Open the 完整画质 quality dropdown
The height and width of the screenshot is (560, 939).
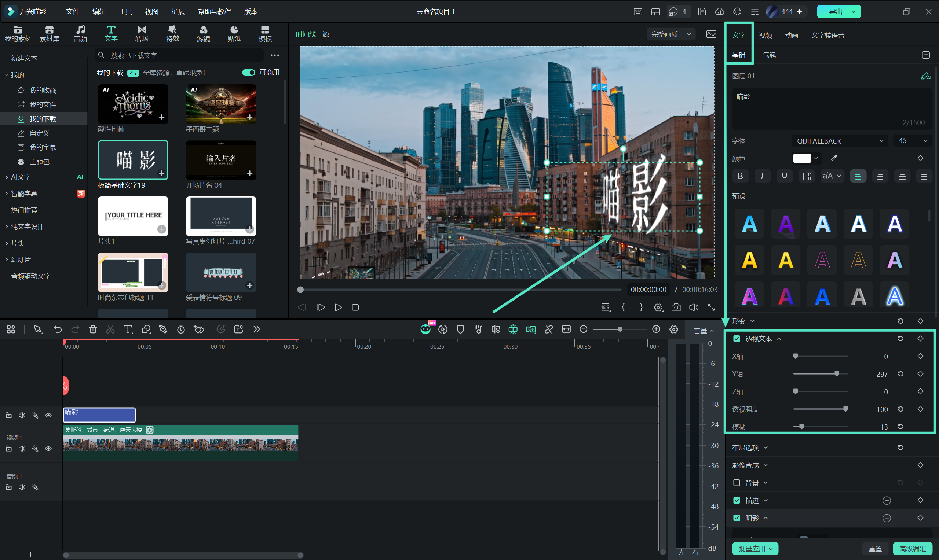tap(671, 34)
